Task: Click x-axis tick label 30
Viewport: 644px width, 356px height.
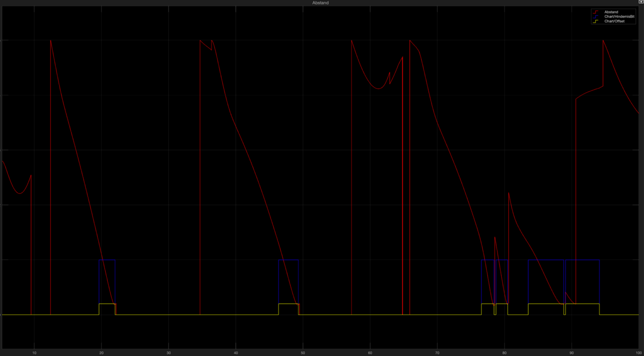Action: click(169, 353)
